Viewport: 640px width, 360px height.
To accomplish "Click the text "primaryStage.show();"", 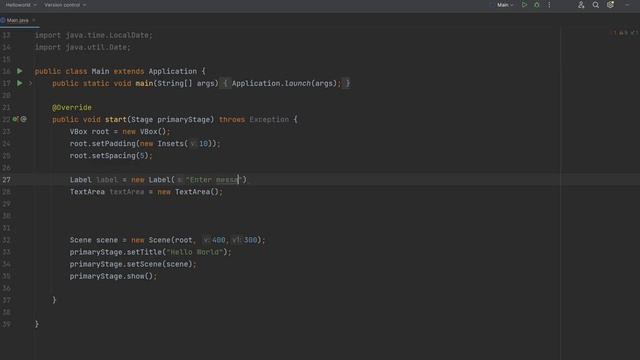I will click(113, 276).
